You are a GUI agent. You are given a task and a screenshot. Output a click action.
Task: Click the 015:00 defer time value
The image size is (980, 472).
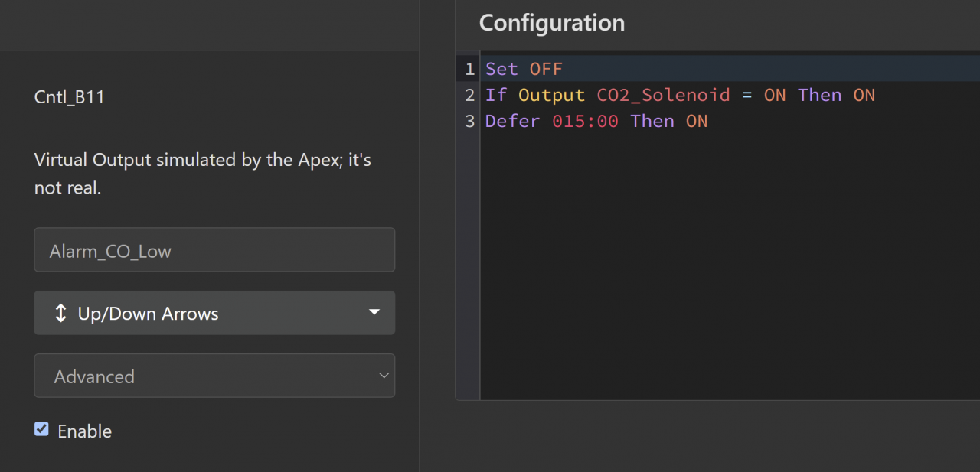click(585, 121)
